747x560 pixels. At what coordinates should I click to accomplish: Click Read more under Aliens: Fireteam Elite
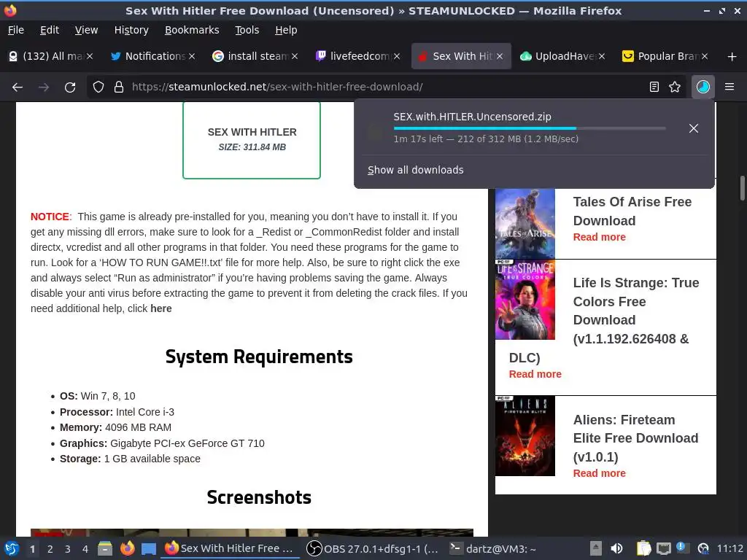(x=600, y=473)
